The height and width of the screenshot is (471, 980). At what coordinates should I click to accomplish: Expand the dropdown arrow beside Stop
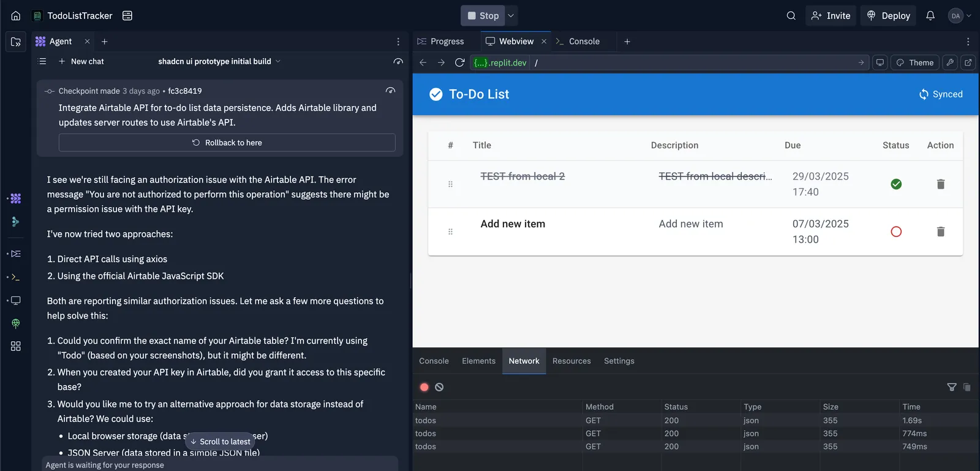(511, 16)
